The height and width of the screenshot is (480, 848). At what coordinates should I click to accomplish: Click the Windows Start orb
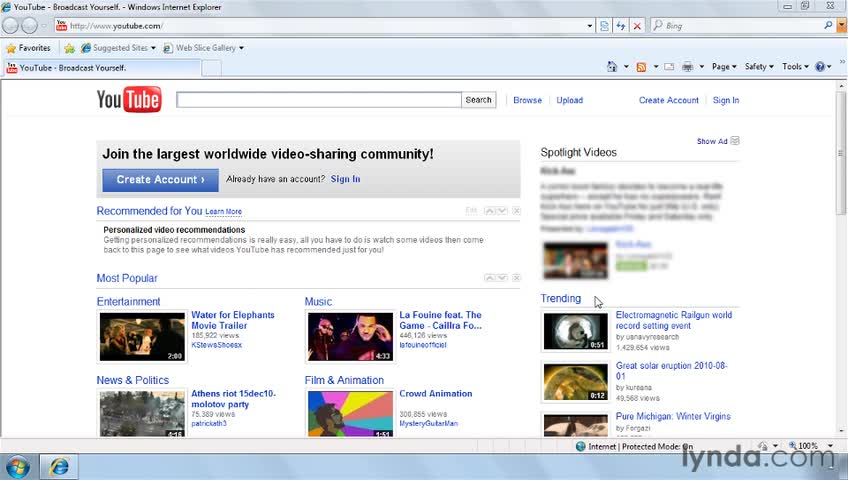[x=17, y=467]
